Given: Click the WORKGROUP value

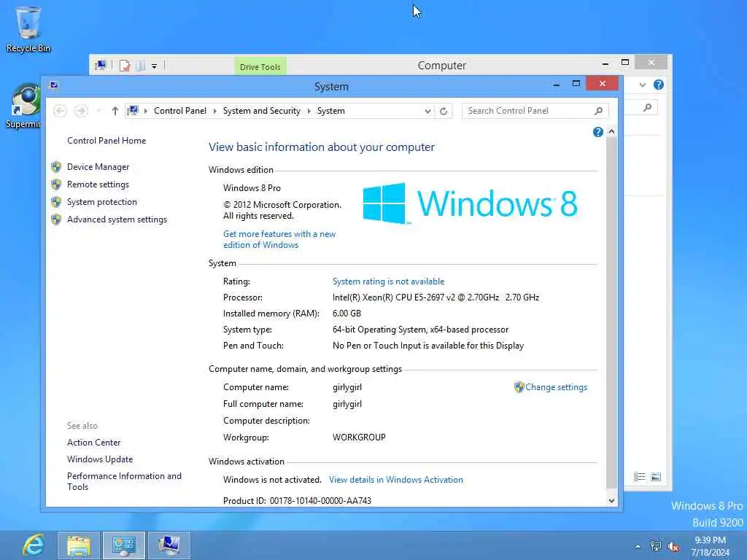Looking at the screenshot, I should [x=359, y=437].
